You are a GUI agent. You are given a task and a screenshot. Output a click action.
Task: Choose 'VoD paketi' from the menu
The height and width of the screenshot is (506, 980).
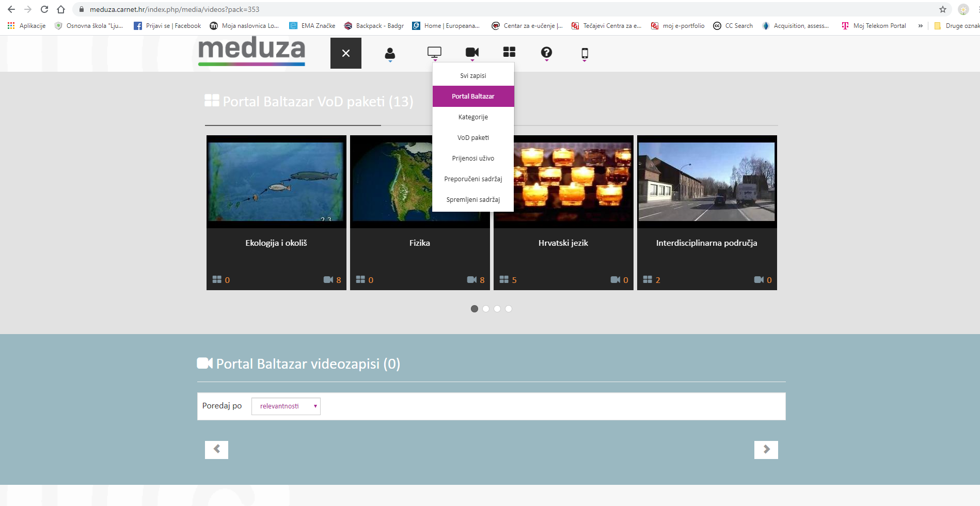[x=473, y=137]
